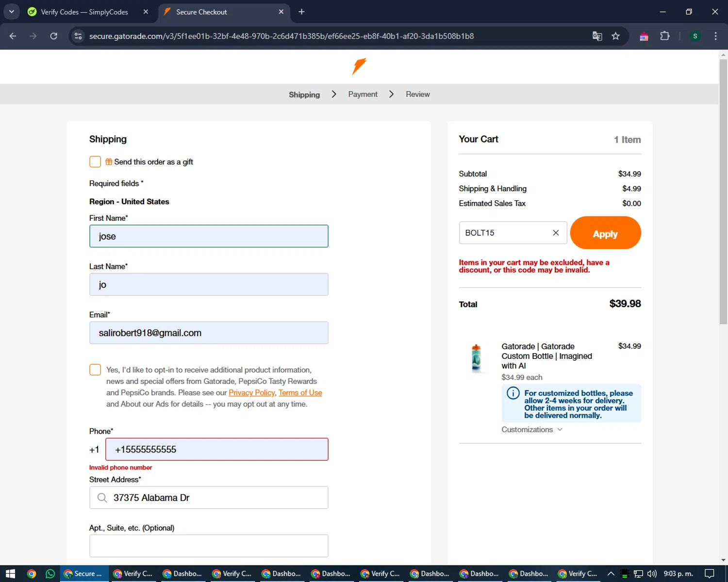Apply the promo code
Image resolution: width=728 pixels, height=582 pixels.
pyautogui.click(x=605, y=233)
